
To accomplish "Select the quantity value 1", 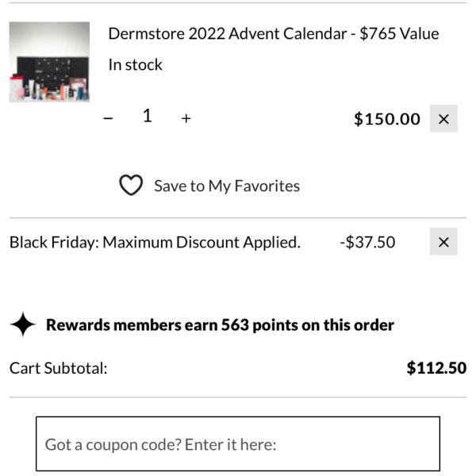I will 148,116.
